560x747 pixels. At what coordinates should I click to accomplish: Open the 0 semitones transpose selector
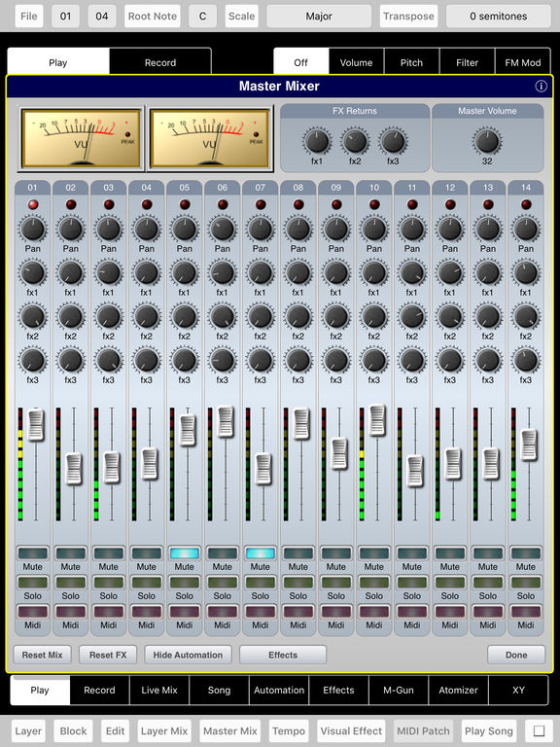[x=498, y=17]
